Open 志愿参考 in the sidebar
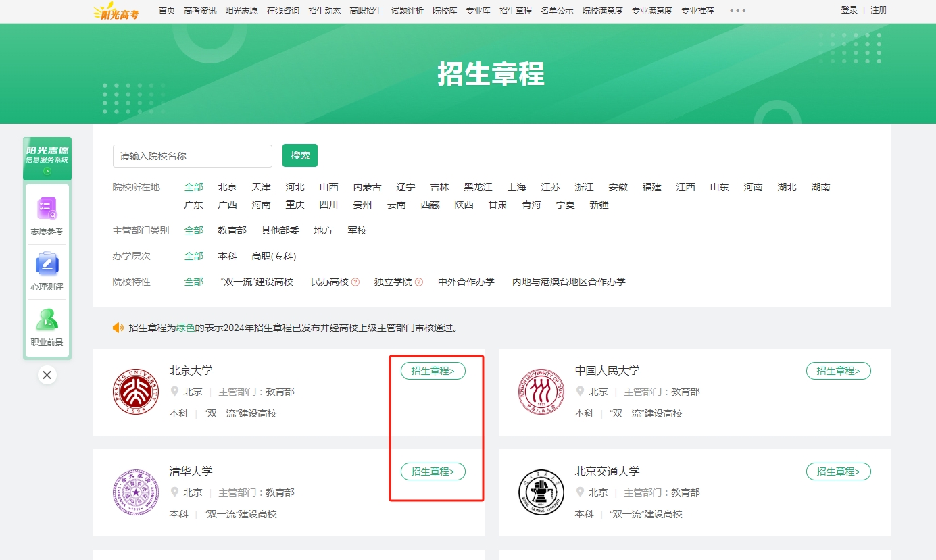The height and width of the screenshot is (560, 936). click(47, 216)
